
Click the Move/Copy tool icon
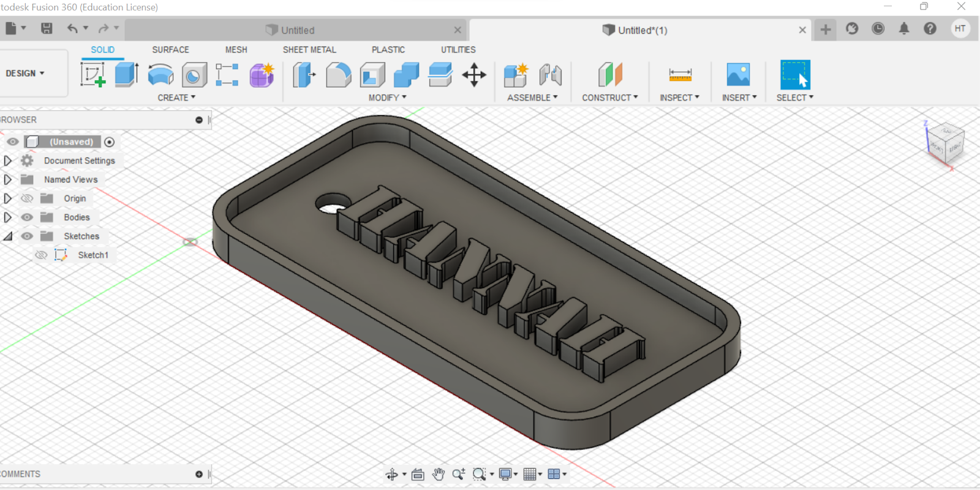click(474, 75)
